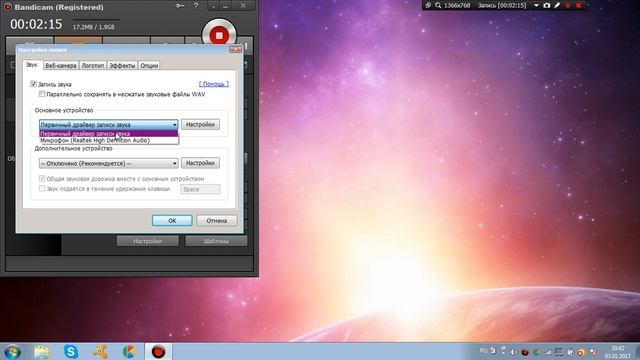Screen dimensions: 640x360
Task: Click Настройки button next to main device
Action: click(x=200, y=124)
